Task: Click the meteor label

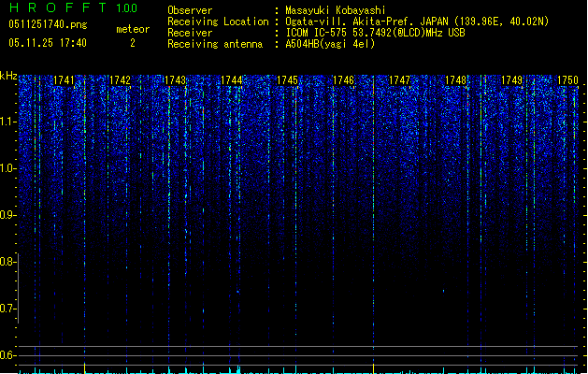Action: 133,29
